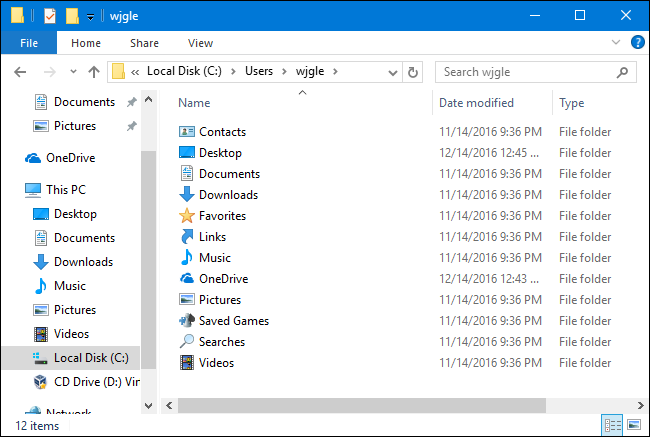Screen dimensions: 650x437
Task: Open the Saved Games folder icon
Action: [187, 321]
